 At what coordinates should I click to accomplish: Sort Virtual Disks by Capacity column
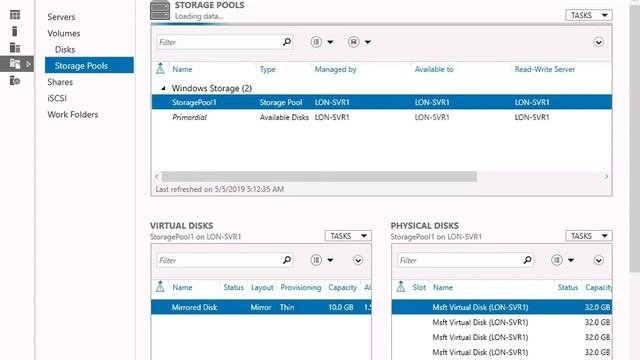[342, 287]
